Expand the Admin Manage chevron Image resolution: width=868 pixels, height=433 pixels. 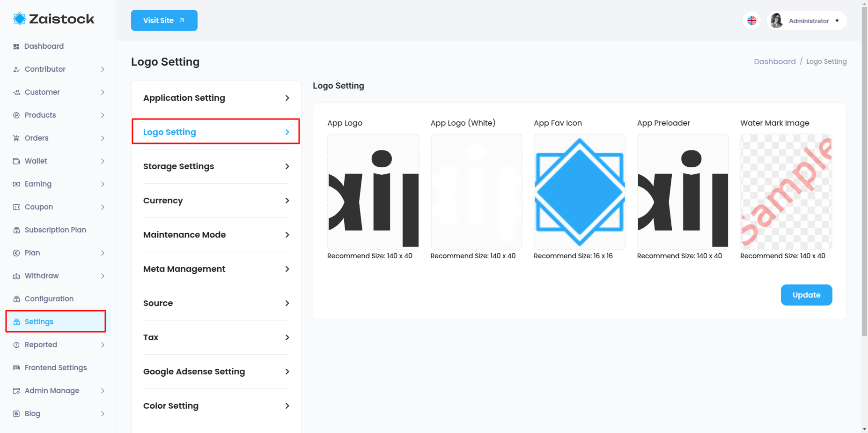tap(103, 391)
